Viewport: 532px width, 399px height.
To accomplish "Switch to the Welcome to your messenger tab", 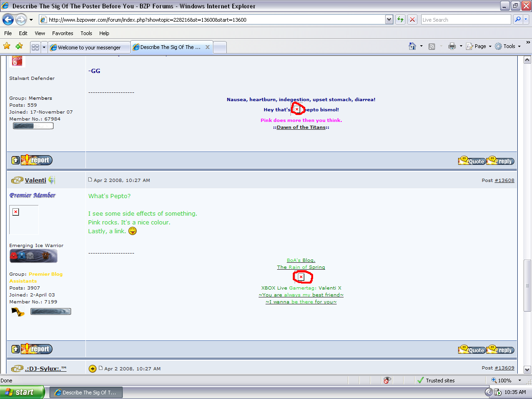I will coord(89,47).
